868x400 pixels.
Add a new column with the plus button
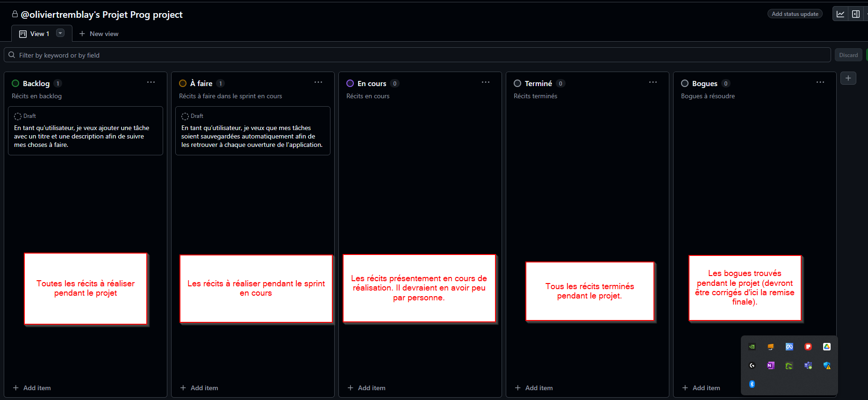tap(848, 78)
